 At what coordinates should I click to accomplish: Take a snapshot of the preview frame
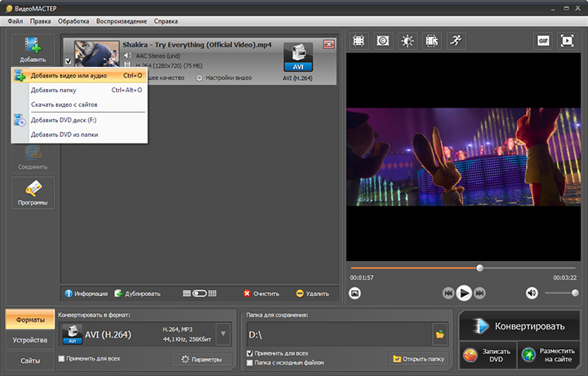pyautogui.click(x=354, y=293)
